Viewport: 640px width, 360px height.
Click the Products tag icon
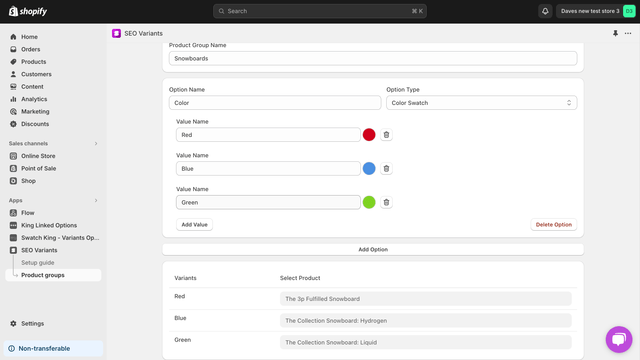(x=13, y=62)
